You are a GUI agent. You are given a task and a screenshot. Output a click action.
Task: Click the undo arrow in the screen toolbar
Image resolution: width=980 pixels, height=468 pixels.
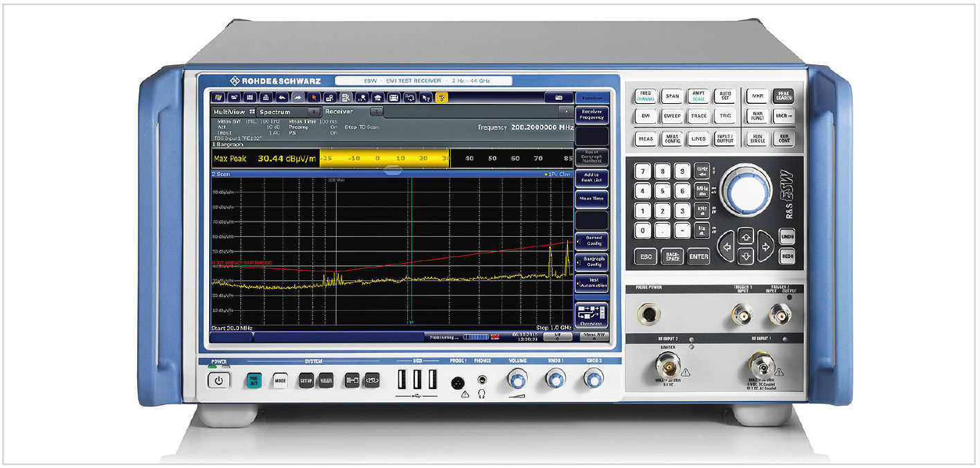pyautogui.click(x=283, y=98)
